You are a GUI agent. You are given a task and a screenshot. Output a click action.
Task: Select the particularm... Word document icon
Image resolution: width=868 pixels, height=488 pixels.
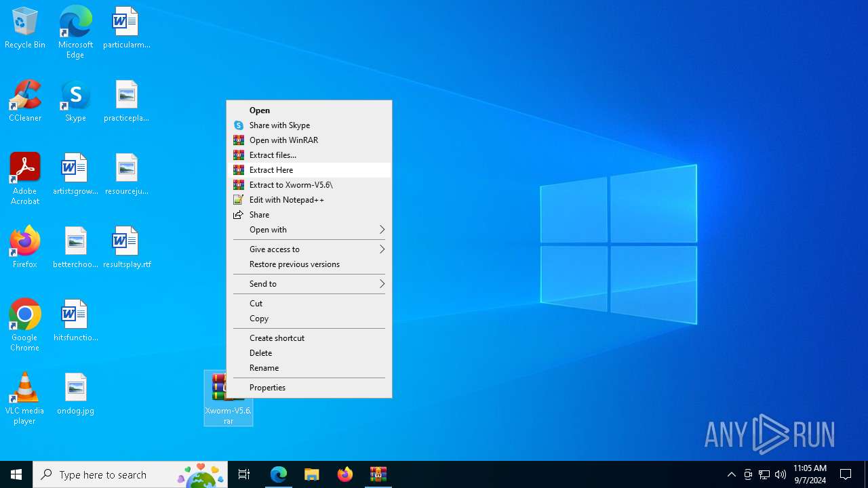126,28
